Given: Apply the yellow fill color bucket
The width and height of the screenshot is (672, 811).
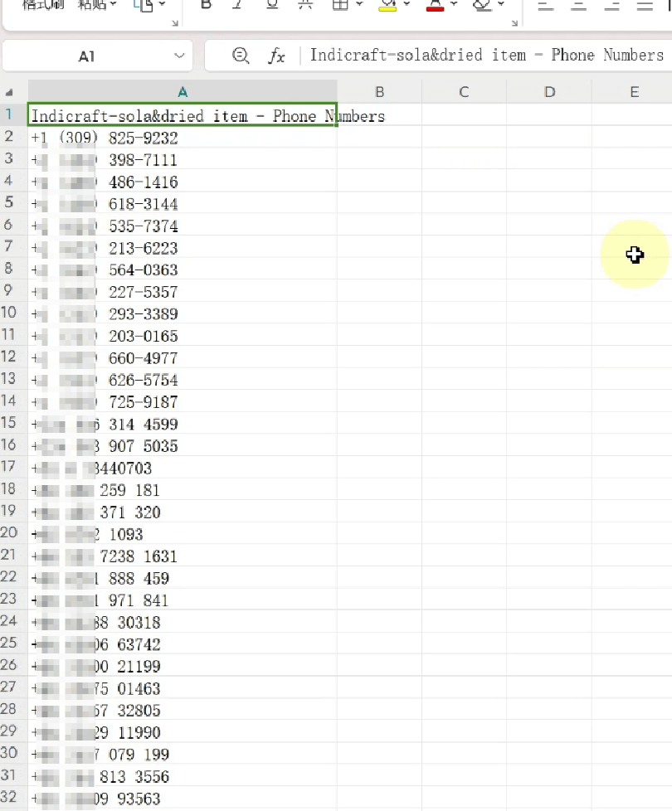Looking at the screenshot, I should click(387, 6).
